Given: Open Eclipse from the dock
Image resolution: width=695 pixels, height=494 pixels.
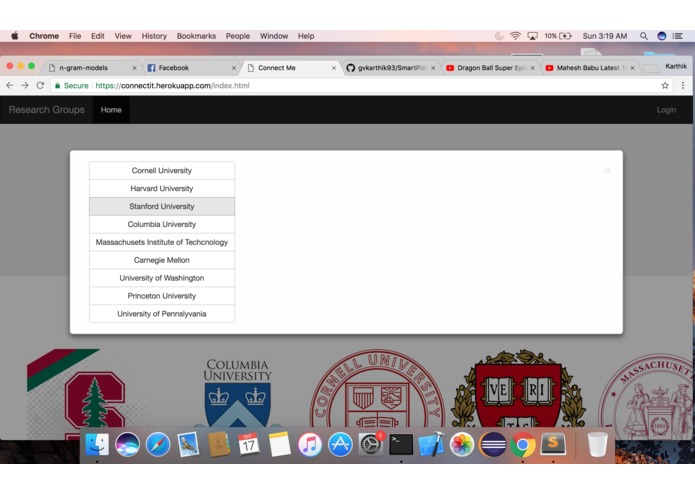Looking at the screenshot, I should coord(492,444).
